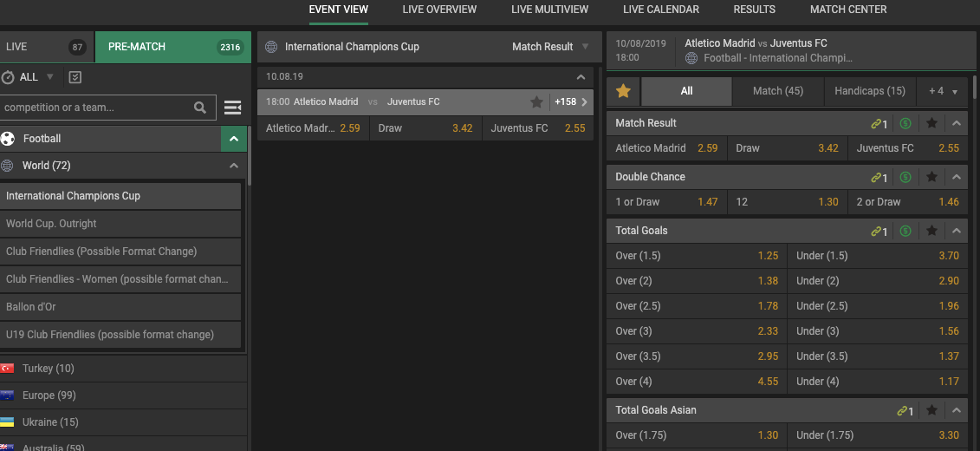Open the Ballon d'Or competition
This screenshot has width=980, height=451.
pos(120,307)
